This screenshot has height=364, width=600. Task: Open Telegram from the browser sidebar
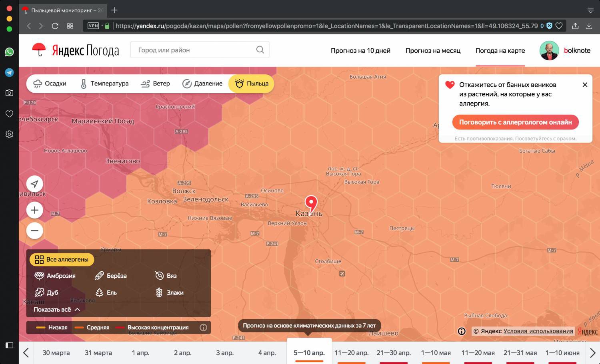(x=9, y=72)
